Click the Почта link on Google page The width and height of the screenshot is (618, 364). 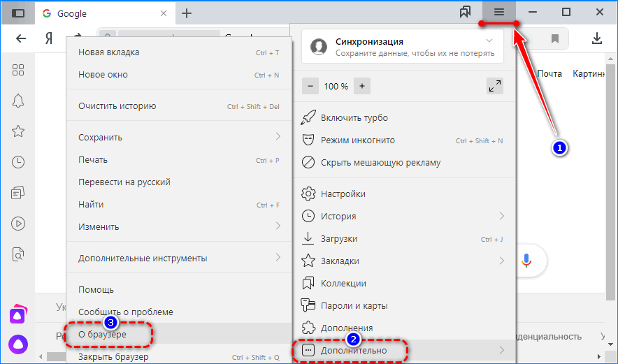(x=549, y=73)
